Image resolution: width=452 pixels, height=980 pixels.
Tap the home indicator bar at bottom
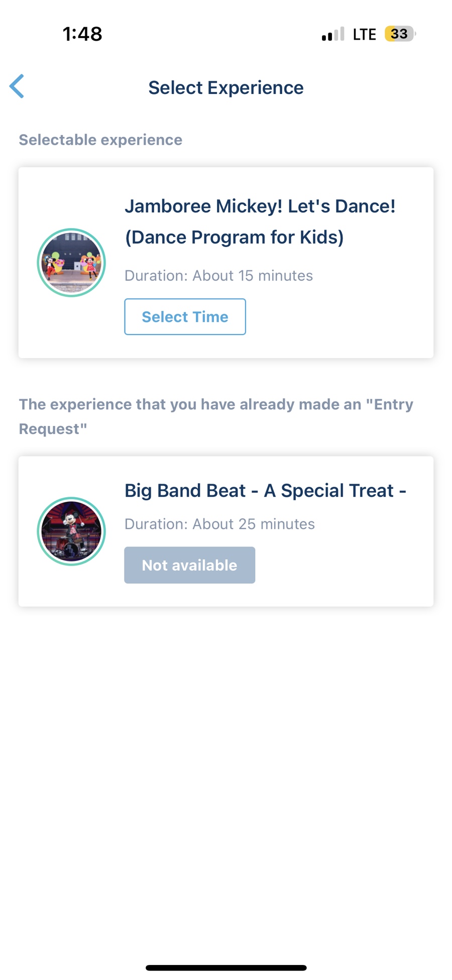point(226,967)
